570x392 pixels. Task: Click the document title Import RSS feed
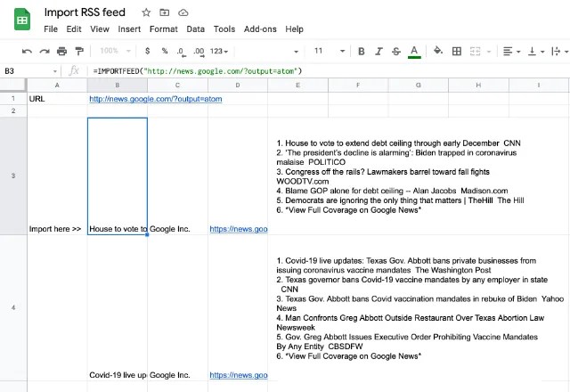(85, 12)
